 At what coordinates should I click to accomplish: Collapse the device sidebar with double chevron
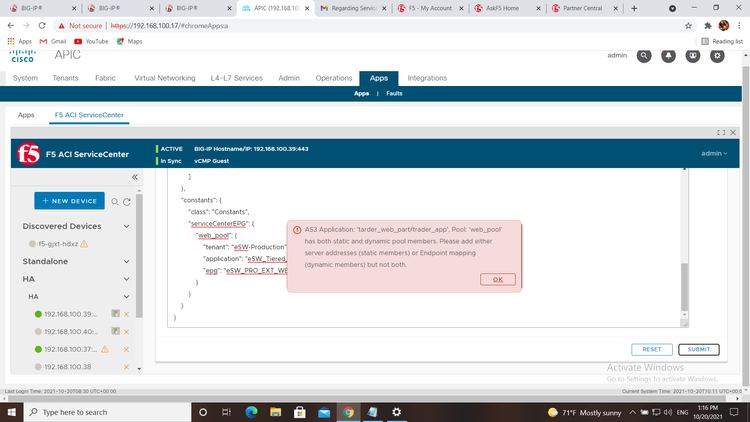(135, 177)
